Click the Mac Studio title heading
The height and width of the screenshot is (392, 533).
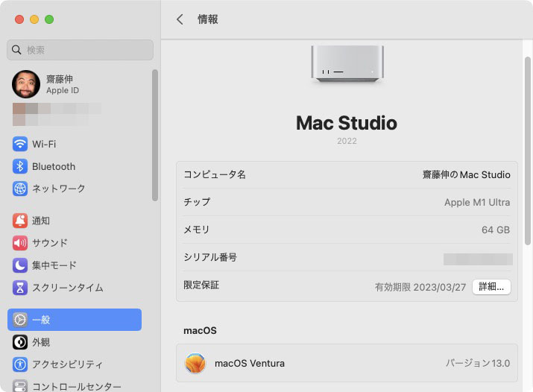pyautogui.click(x=347, y=123)
